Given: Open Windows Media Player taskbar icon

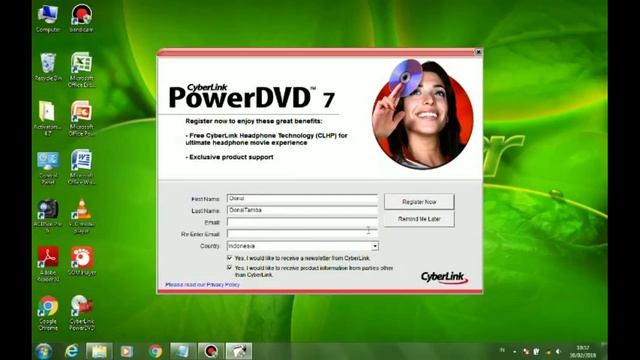Looking at the screenshot, I should 127,351.
